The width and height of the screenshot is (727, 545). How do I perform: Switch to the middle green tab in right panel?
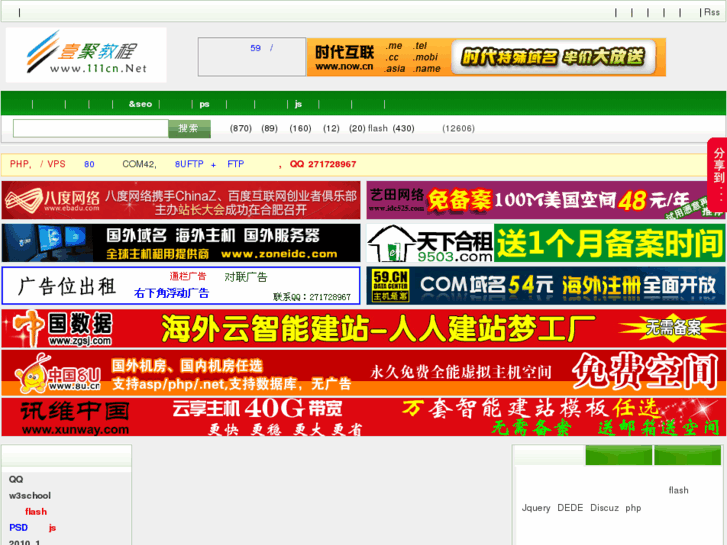[x=619, y=455]
